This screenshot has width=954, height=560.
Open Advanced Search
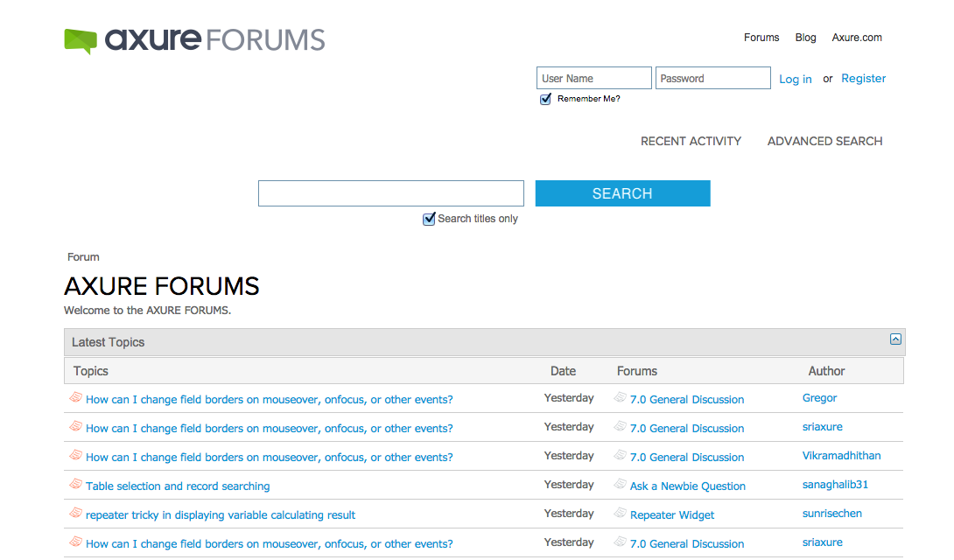[x=824, y=141]
